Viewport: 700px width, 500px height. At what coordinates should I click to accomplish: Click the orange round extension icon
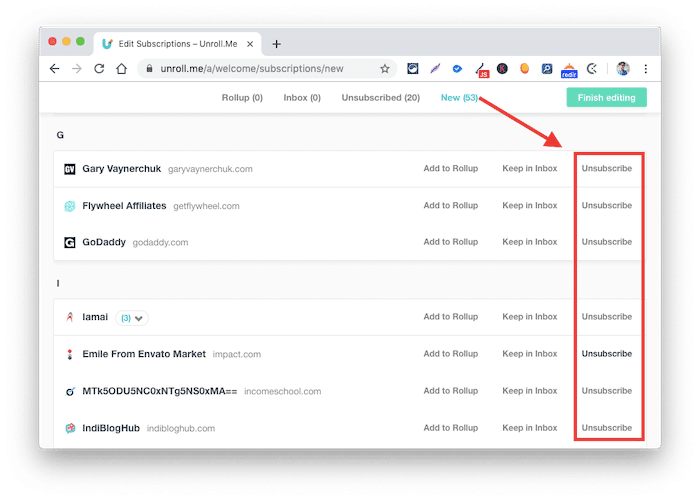(525, 69)
